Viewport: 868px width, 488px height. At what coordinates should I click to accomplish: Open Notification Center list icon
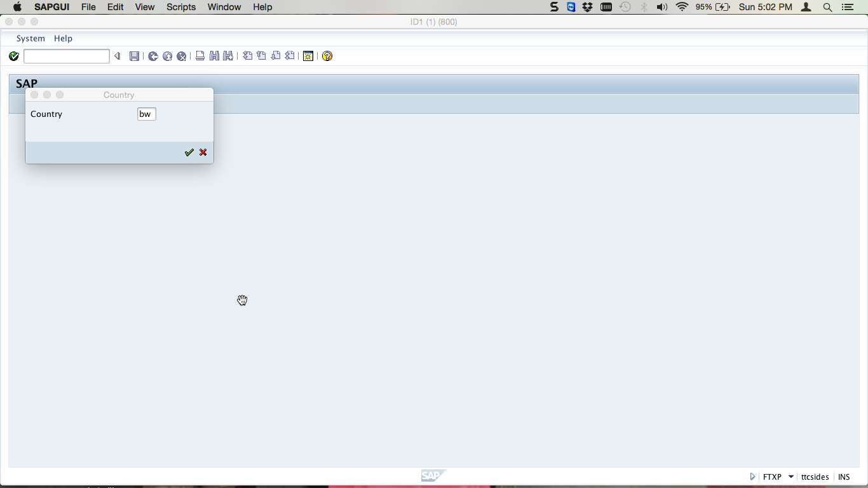pyautogui.click(x=847, y=7)
